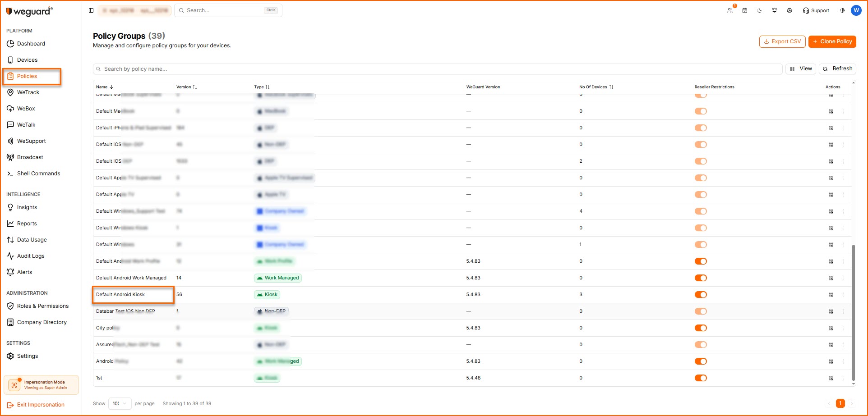Open the three-dot menu for Default Android Work Managed

843,278
